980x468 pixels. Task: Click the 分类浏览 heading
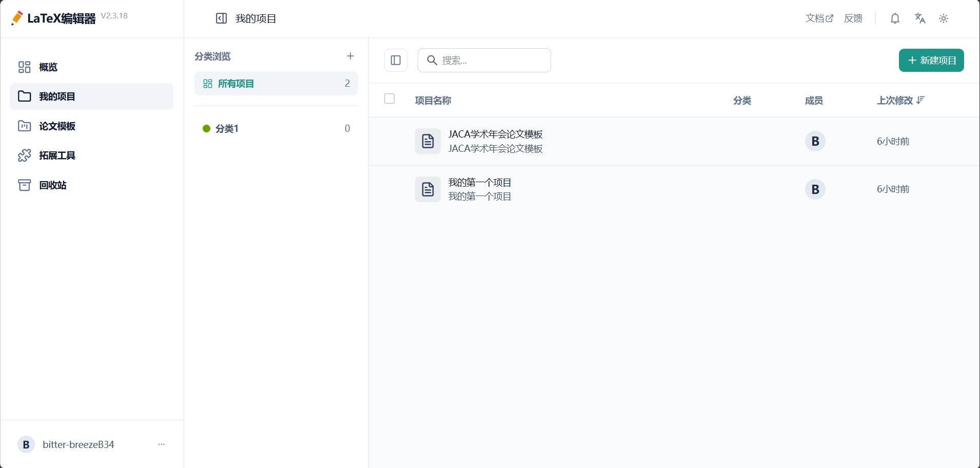(x=212, y=56)
